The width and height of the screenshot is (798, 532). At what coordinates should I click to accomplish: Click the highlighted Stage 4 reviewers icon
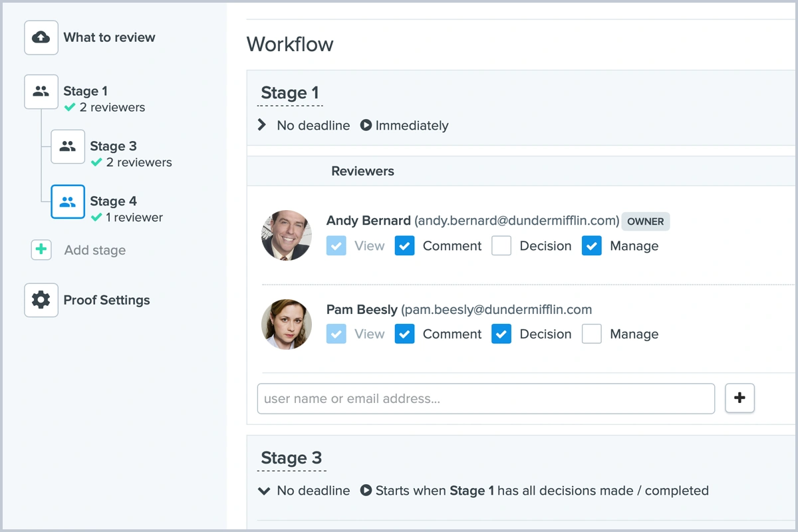click(x=68, y=202)
